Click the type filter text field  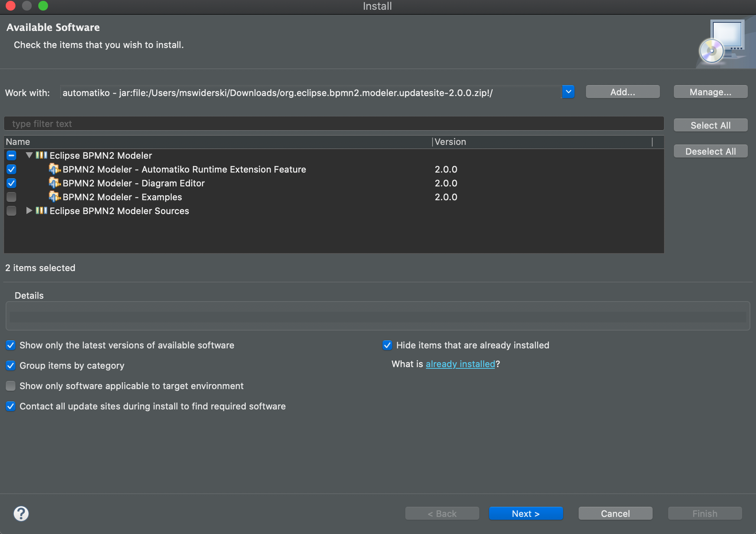click(x=334, y=124)
